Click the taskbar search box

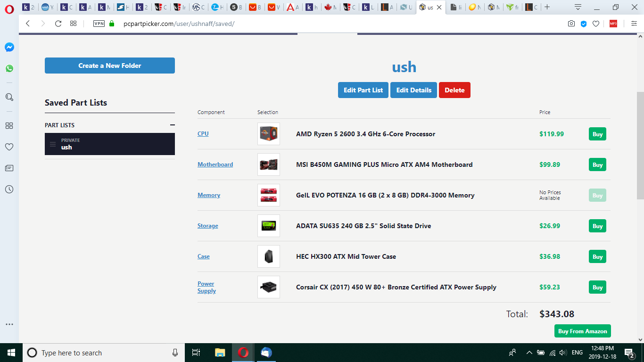pyautogui.click(x=104, y=353)
